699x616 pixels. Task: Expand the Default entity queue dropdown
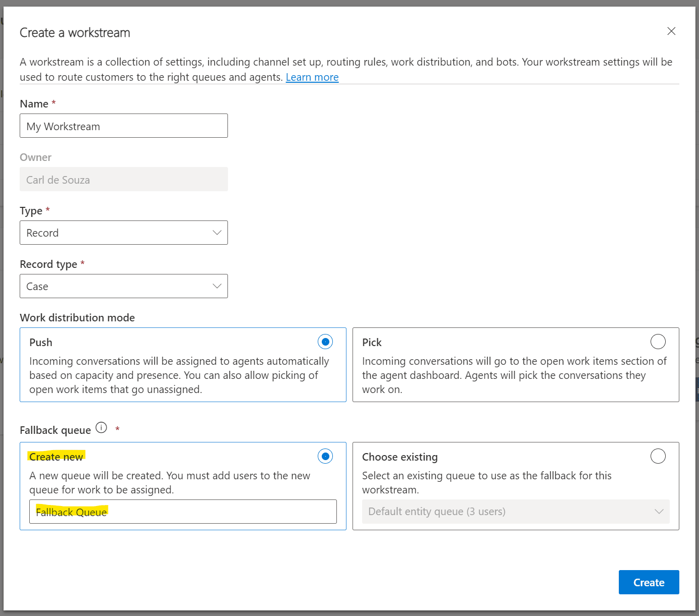click(516, 512)
